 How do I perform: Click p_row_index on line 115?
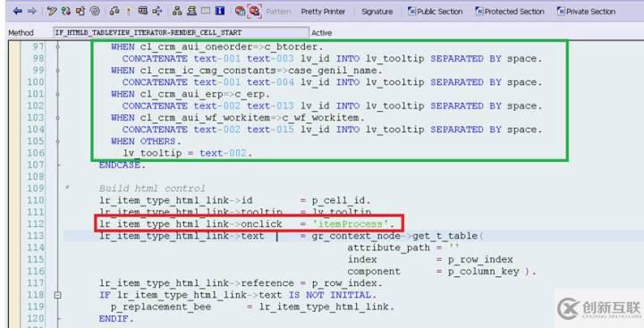pos(480,259)
